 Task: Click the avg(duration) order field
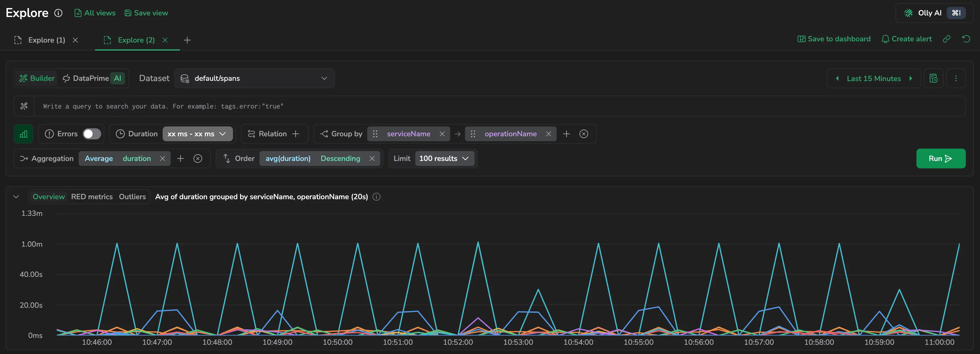coord(288,158)
